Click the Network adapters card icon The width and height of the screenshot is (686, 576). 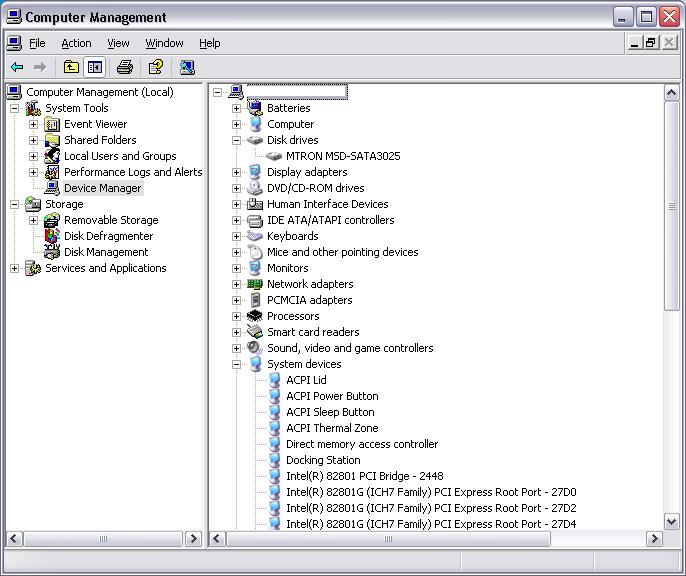tap(255, 284)
